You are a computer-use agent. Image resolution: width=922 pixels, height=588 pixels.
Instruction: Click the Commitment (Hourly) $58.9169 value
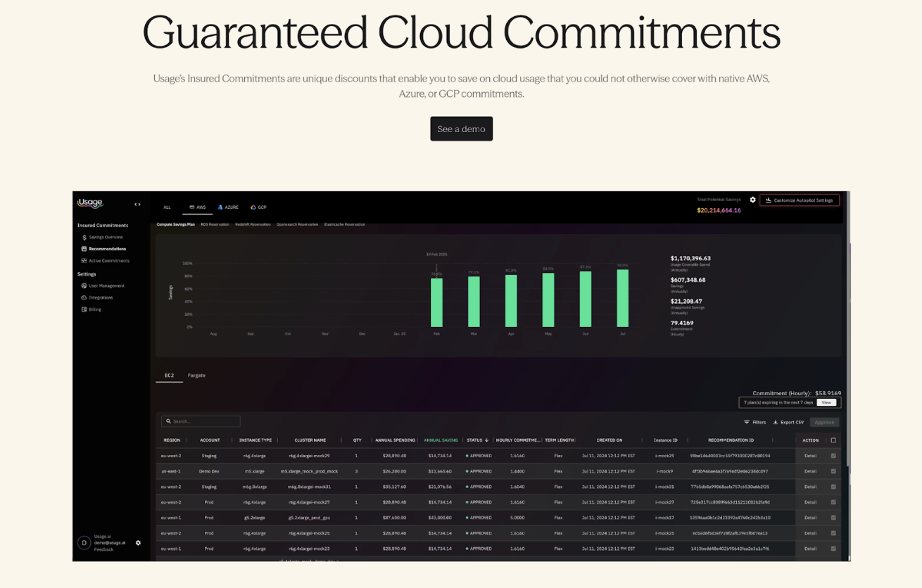click(828, 393)
